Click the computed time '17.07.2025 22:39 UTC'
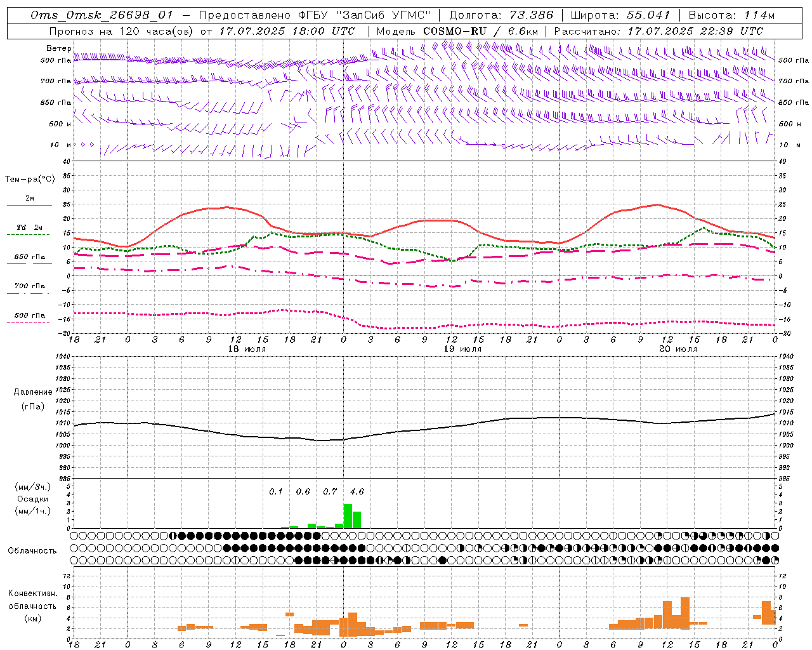This screenshot has width=812, height=650. (695, 31)
